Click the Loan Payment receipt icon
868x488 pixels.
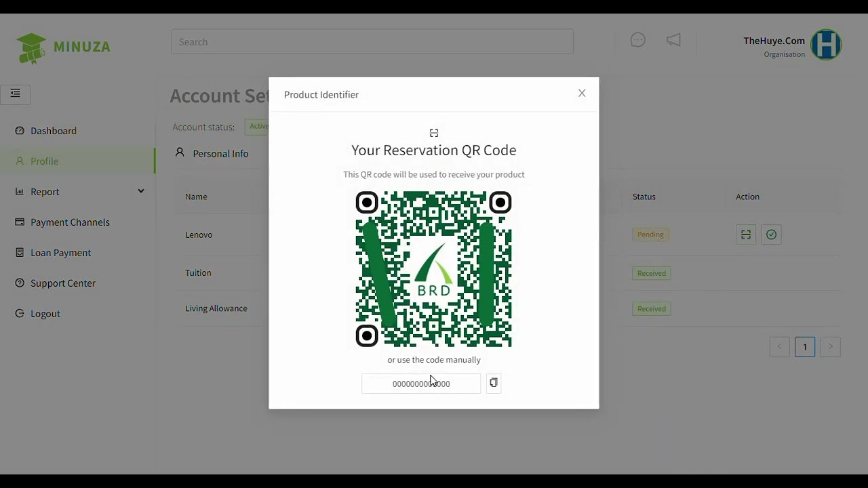20,253
